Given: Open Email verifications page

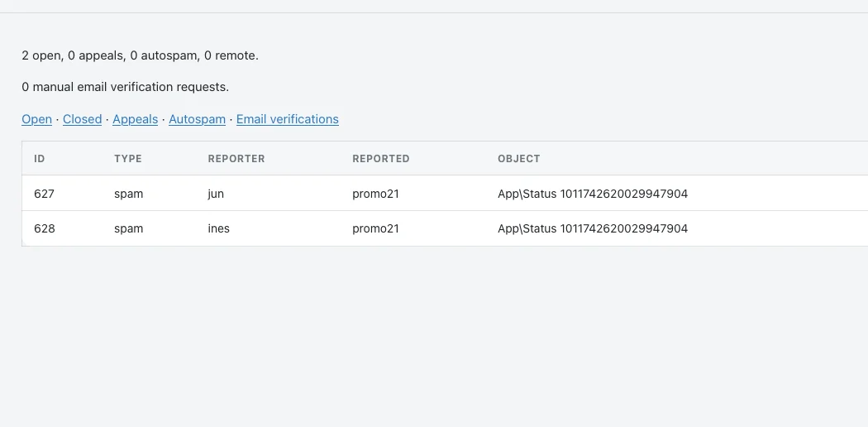Looking at the screenshot, I should 288,119.
